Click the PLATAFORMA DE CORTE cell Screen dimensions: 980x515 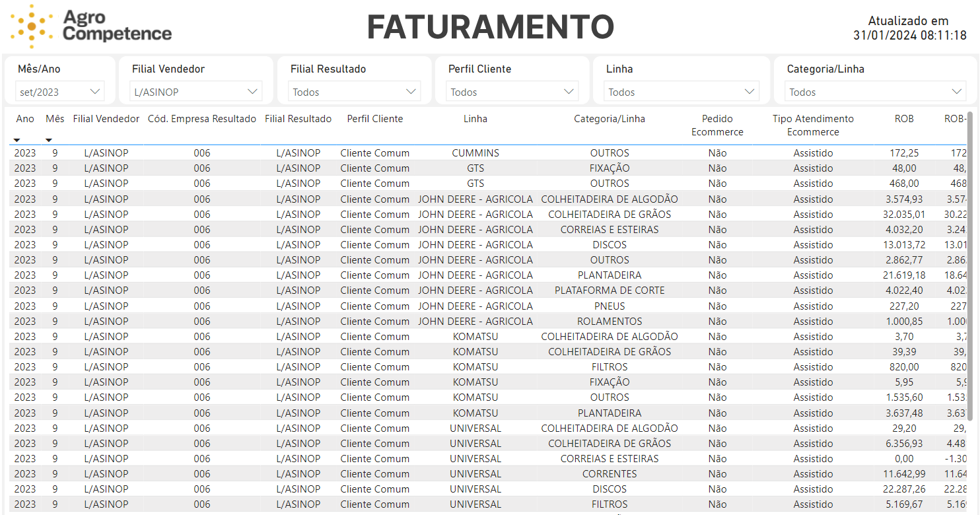click(x=610, y=291)
